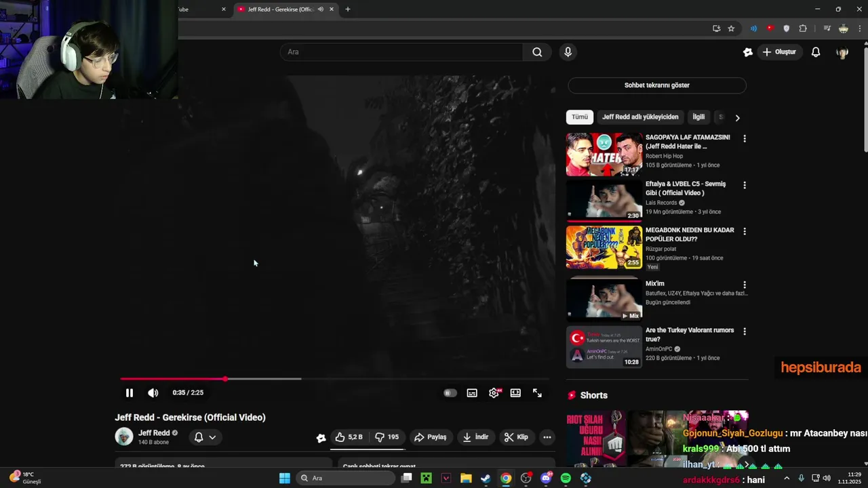Bookmark this page with the star icon
868x488 pixels.
pos(731,28)
